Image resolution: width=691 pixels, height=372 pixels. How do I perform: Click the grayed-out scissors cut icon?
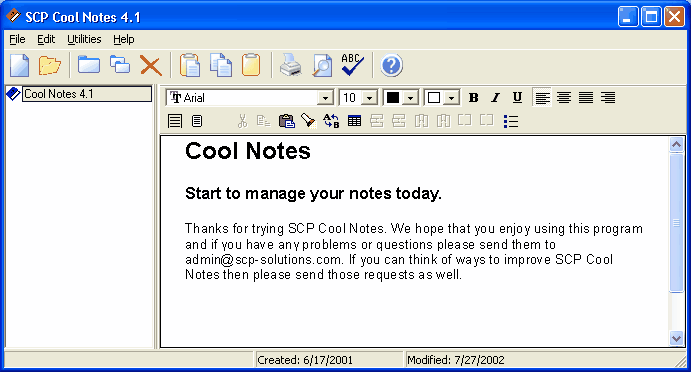point(242,121)
